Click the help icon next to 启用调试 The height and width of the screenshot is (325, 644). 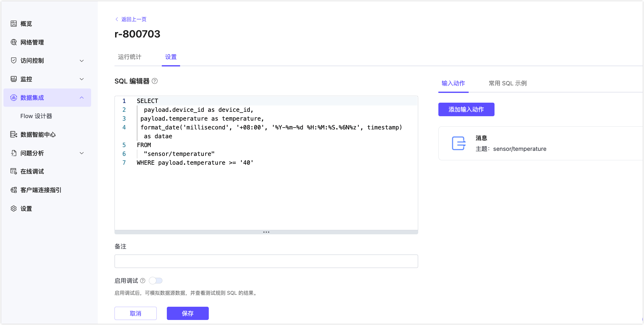[143, 280]
